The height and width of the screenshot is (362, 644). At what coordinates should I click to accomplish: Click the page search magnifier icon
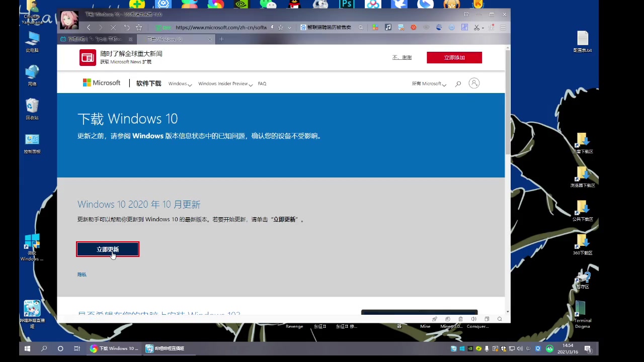(x=458, y=84)
